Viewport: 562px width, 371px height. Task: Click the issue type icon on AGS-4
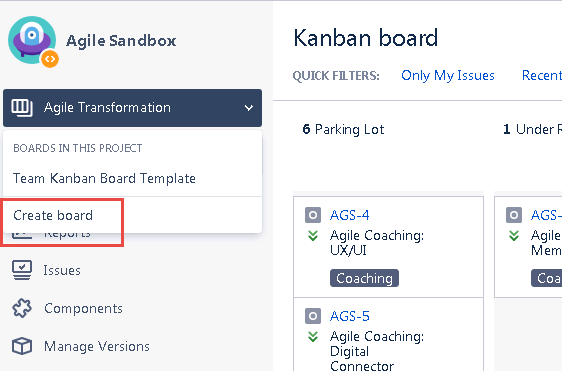313,215
